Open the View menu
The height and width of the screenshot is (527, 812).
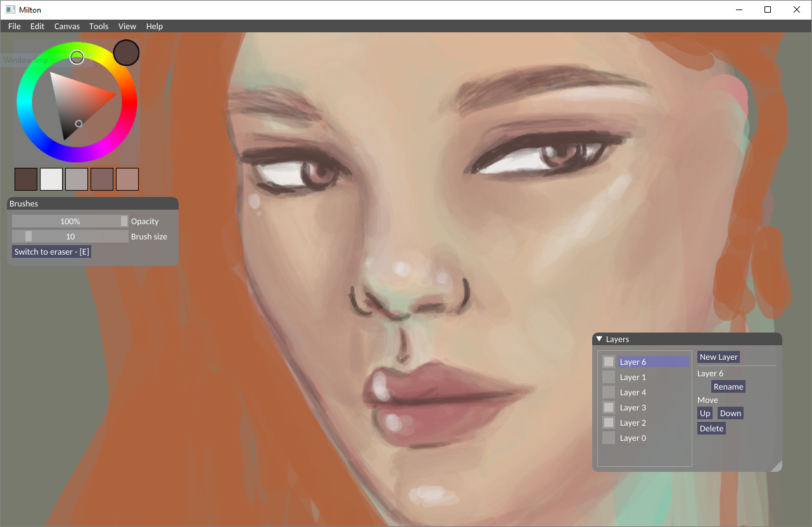click(x=127, y=26)
